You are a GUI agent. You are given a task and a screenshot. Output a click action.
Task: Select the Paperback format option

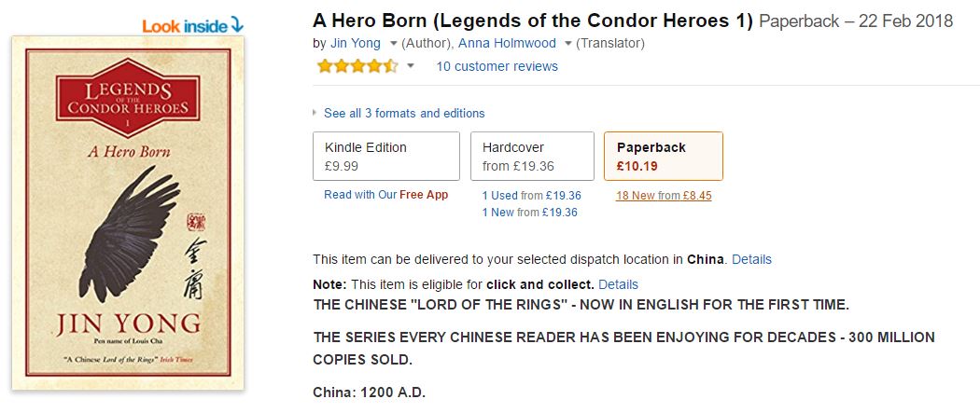663,156
